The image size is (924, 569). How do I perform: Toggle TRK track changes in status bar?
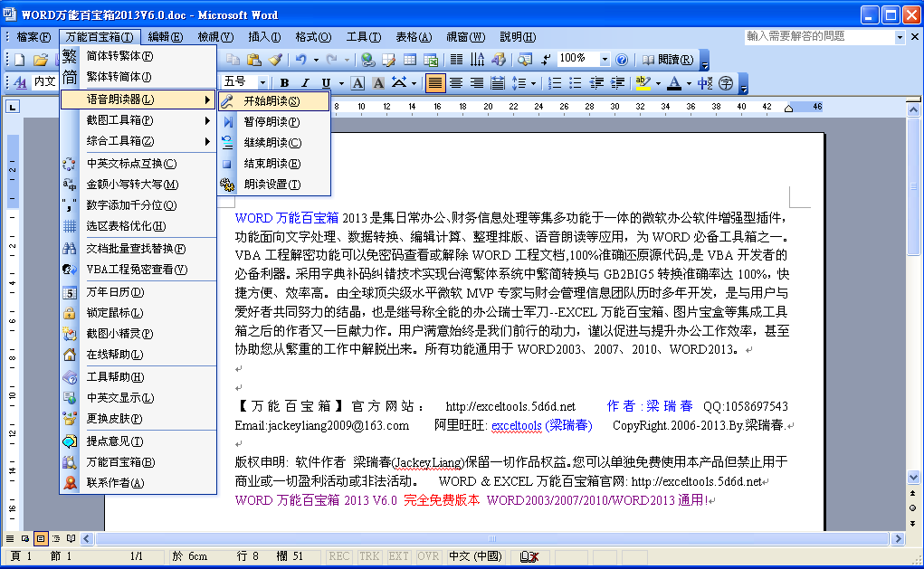click(369, 556)
